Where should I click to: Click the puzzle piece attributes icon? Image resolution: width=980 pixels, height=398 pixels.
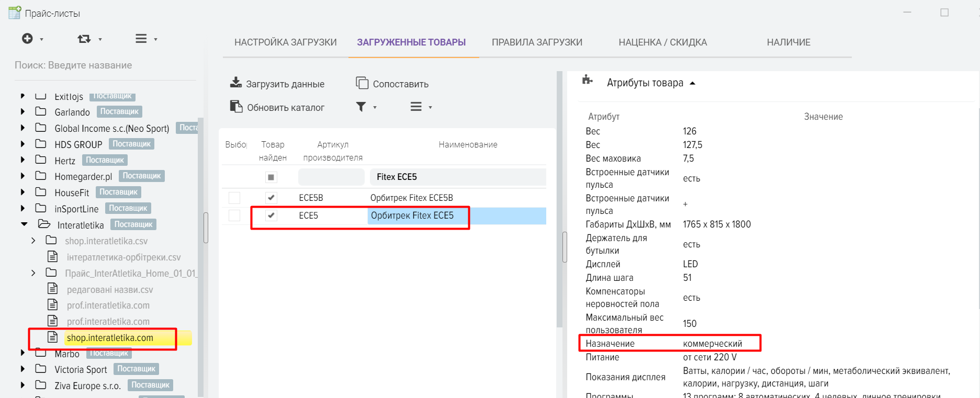[588, 80]
